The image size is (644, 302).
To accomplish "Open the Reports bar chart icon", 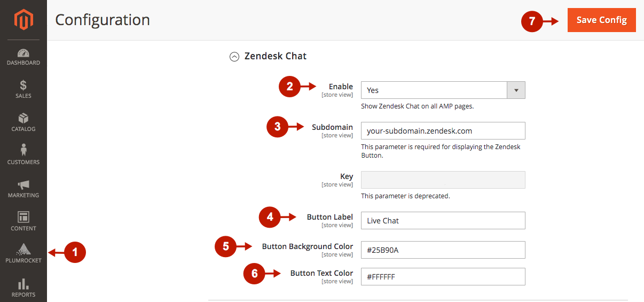I will pos(23,283).
